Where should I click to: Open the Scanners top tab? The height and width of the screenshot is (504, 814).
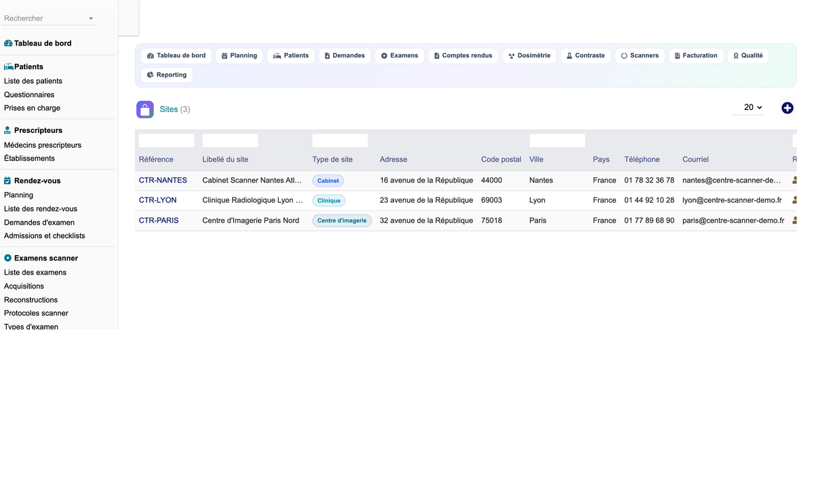point(640,56)
